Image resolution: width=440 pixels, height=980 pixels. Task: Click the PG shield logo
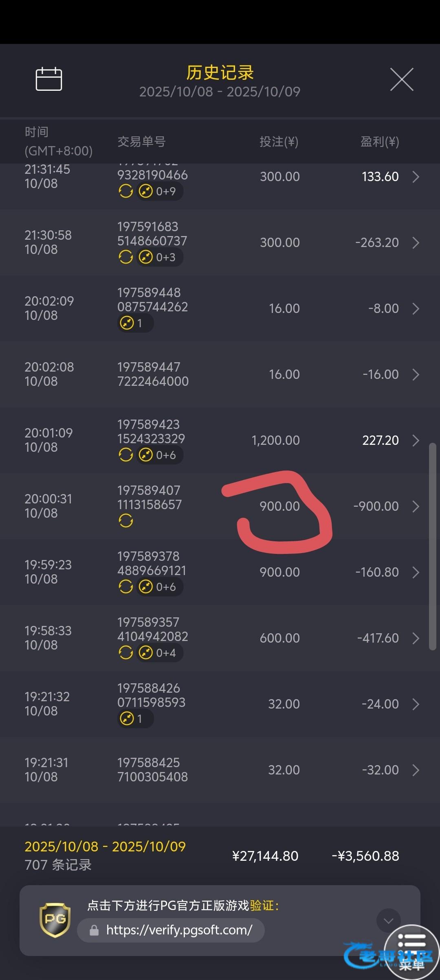click(x=55, y=920)
